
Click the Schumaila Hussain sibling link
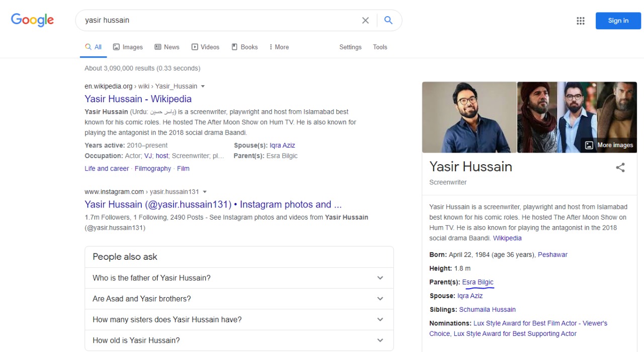[x=488, y=310]
